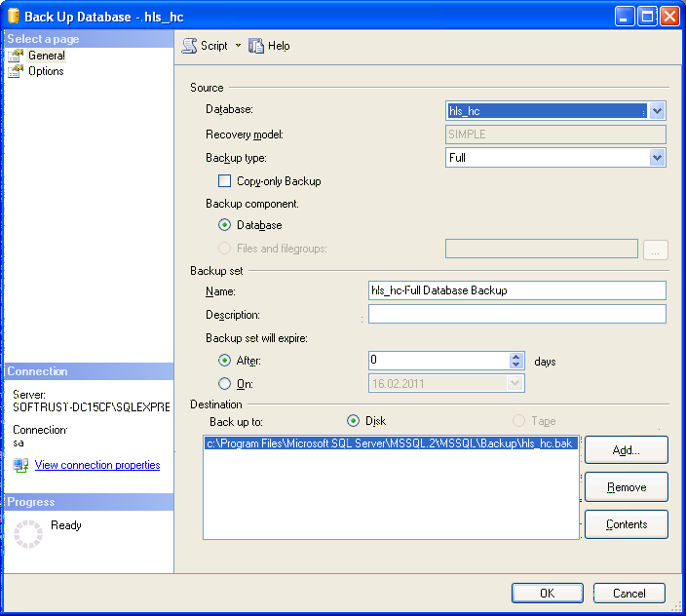
Task: Select Tape as backup destination
Action: tap(518, 421)
